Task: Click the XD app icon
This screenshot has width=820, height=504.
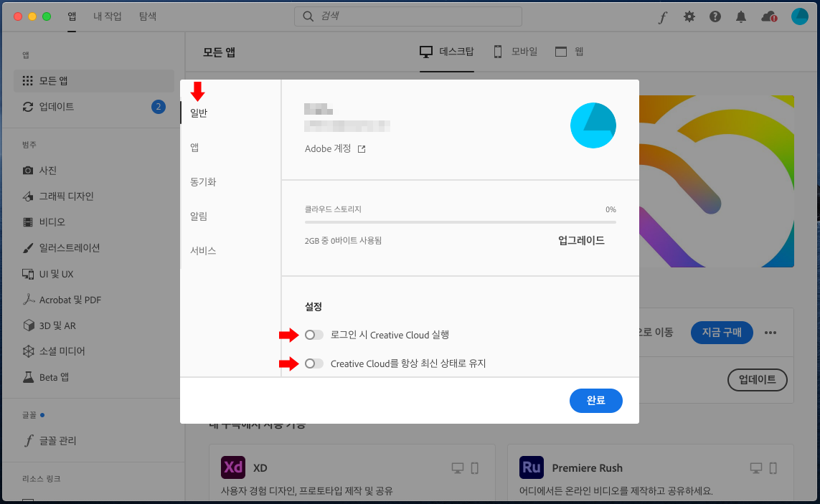Action: click(x=232, y=467)
